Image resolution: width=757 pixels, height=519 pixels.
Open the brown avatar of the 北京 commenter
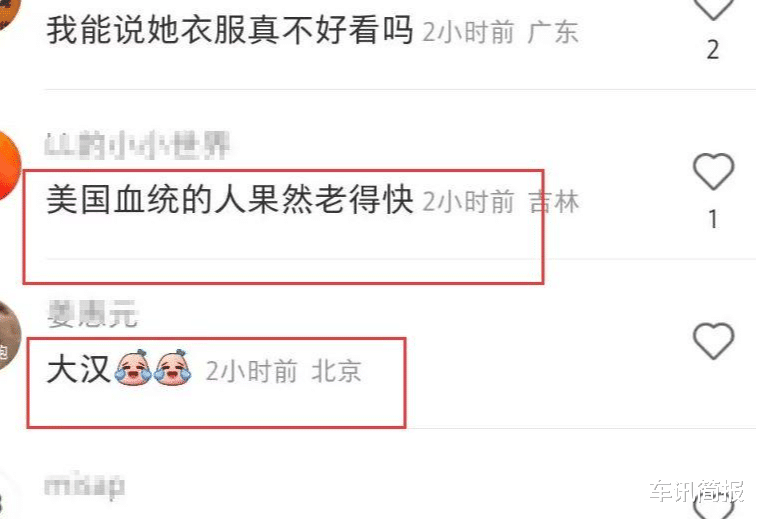coord(10,335)
